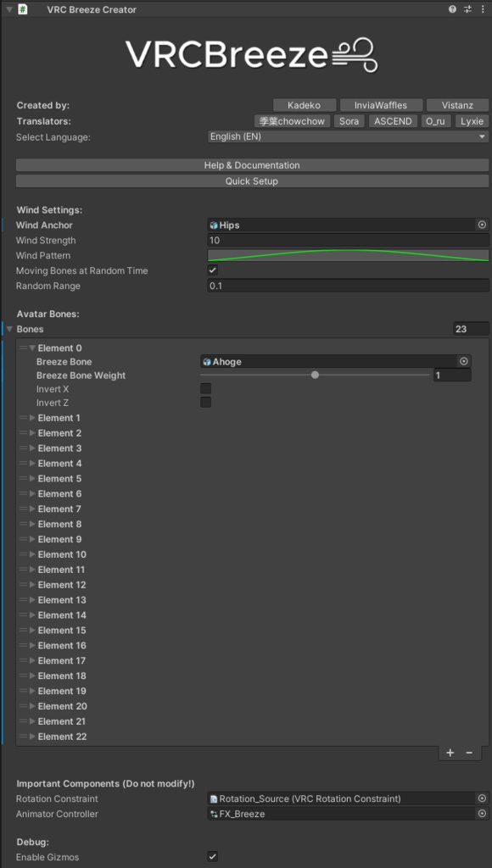The height and width of the screenshot is (868, 492).
Task: Click the 季葉chowchow translator button
Action: [x=292, y=121]
